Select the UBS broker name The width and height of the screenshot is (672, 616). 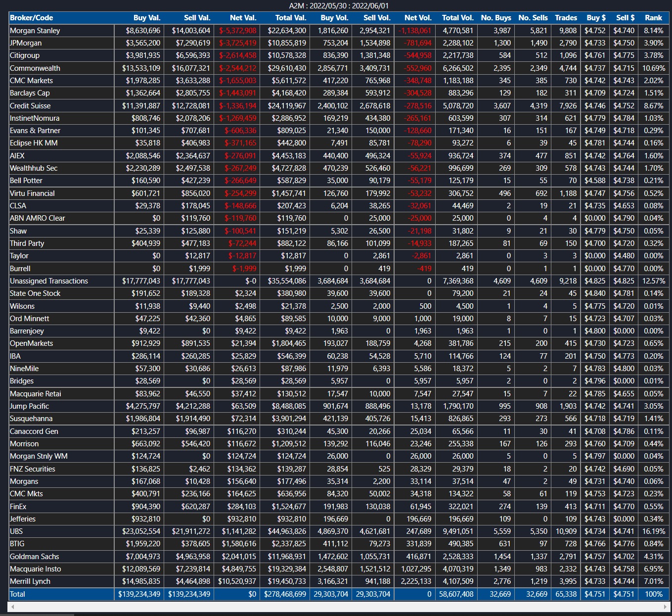pos(16,531)
